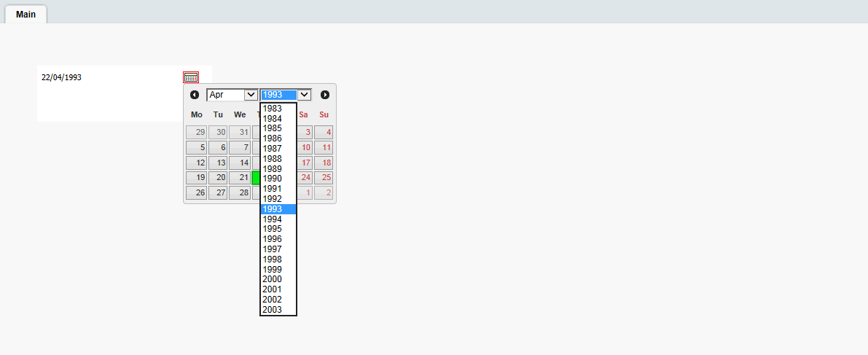Choose day 27 in calendar
868x355 pixels.
(218, 192)
